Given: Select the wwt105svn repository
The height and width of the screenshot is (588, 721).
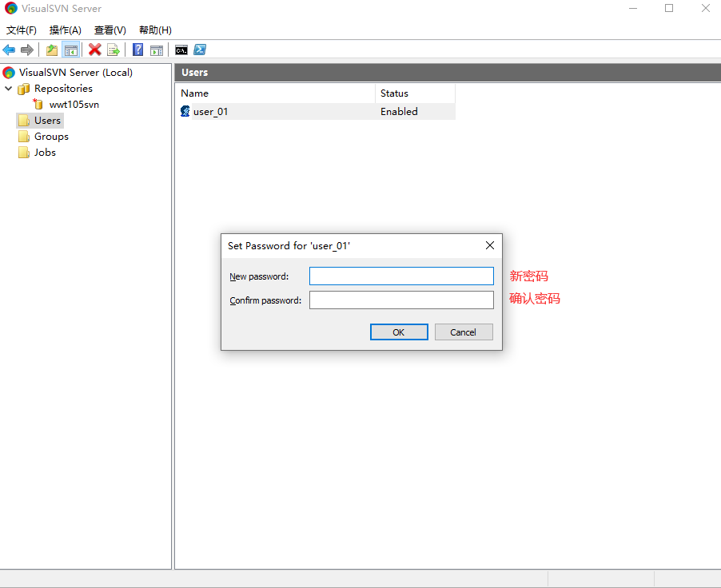Looking at the screenshot, I should [x=74, y=105].
